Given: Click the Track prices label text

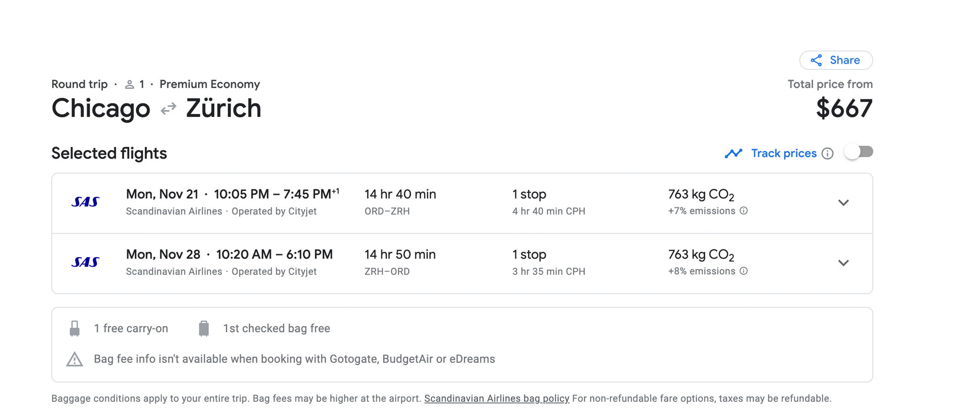Looking at the screenshot, I should [x=783, y=154].
